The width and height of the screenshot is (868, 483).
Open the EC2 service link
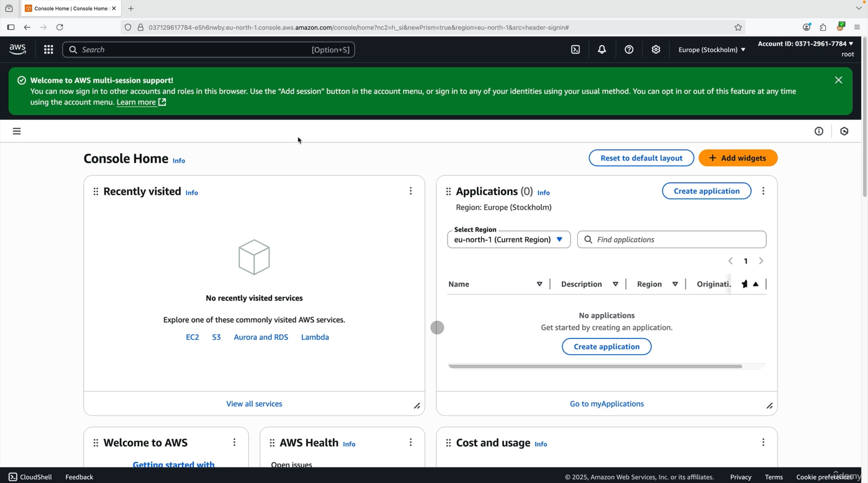pos(192,337)
